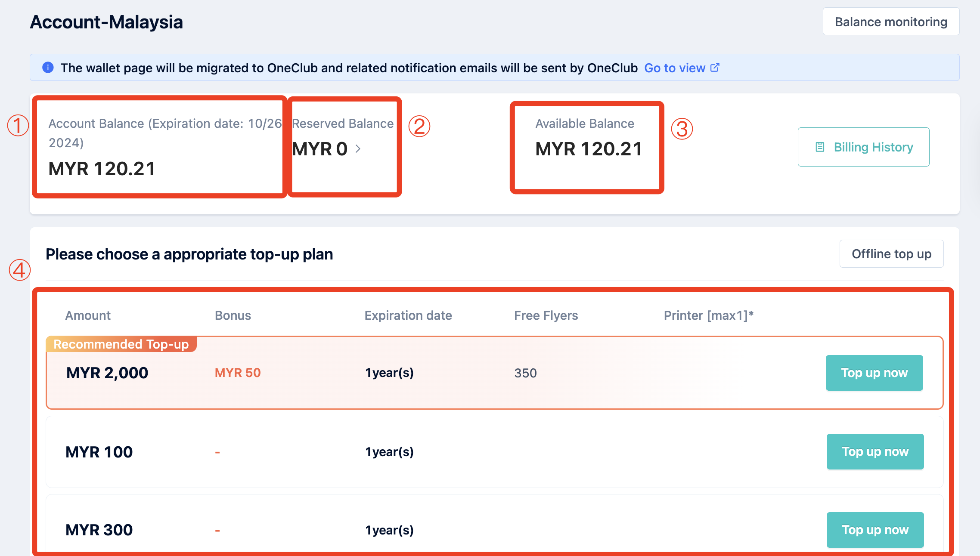Click the MYR 50 bonus text

pyautogui.click(x=238, y=373)
